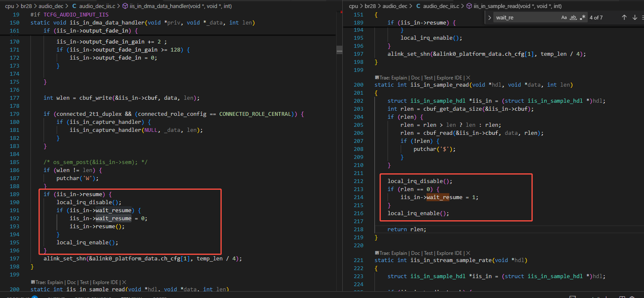Click Test link above right iis_in_sample_read
The width and height of the screenshot is (644, 298).
tap(428, 78)
